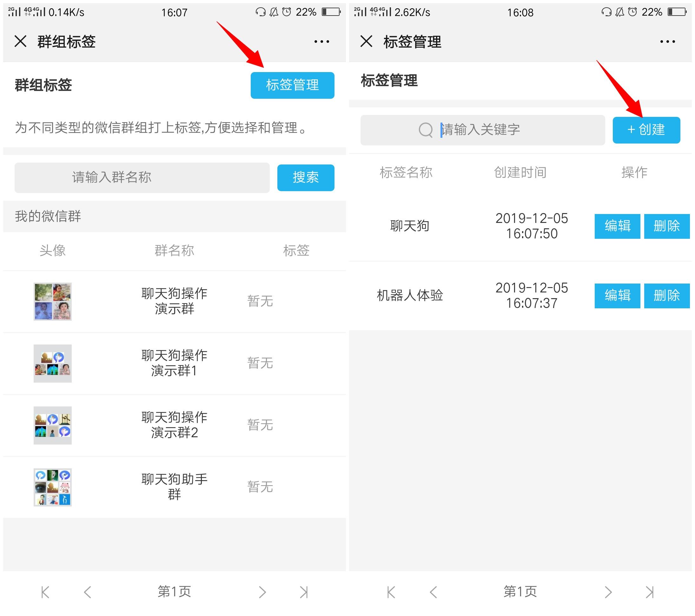Open three-dot menu on 标签管理 page
Screen dimensions: 695x616
(667, 42)
